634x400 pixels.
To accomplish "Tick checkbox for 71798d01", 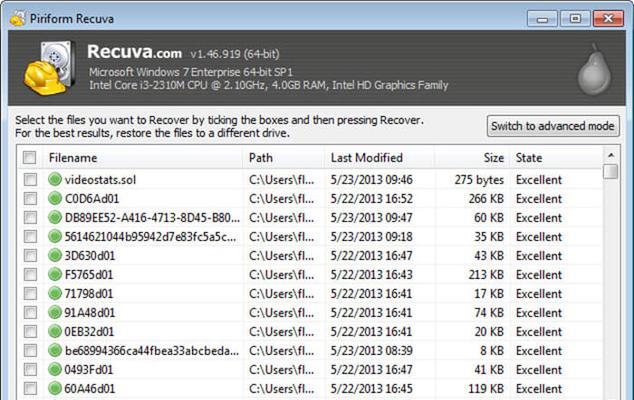I will click(30, 294).
